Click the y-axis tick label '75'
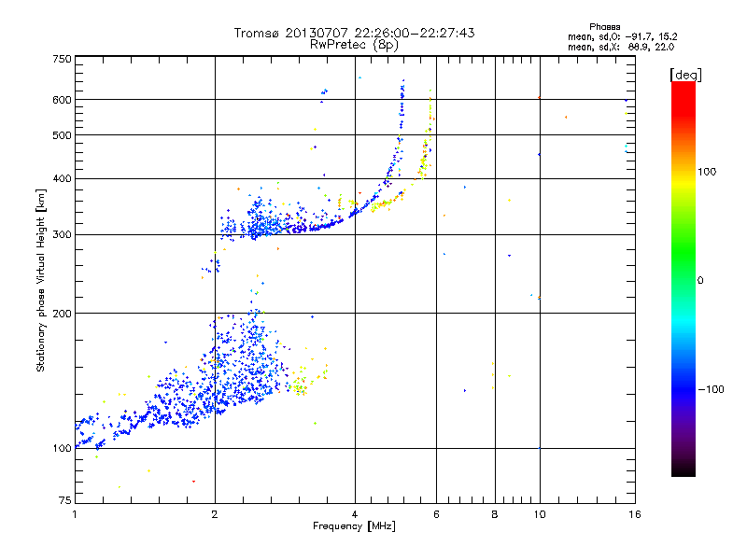The width and height of the screenshot is (747, 560). [x=64, y=502]
